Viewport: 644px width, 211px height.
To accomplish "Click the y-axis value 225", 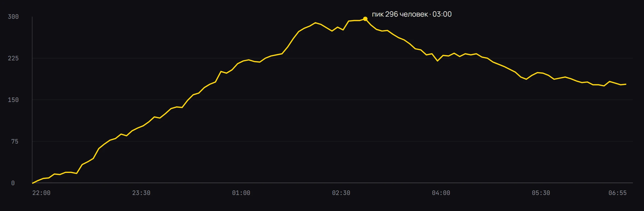I will [13, 58].
